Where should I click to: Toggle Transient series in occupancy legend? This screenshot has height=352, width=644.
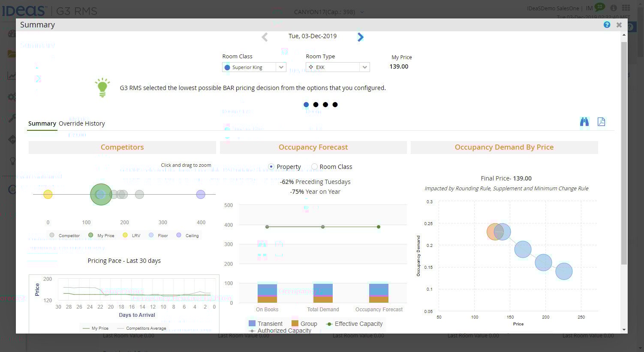pyautogui.click(x=265, y=324)
